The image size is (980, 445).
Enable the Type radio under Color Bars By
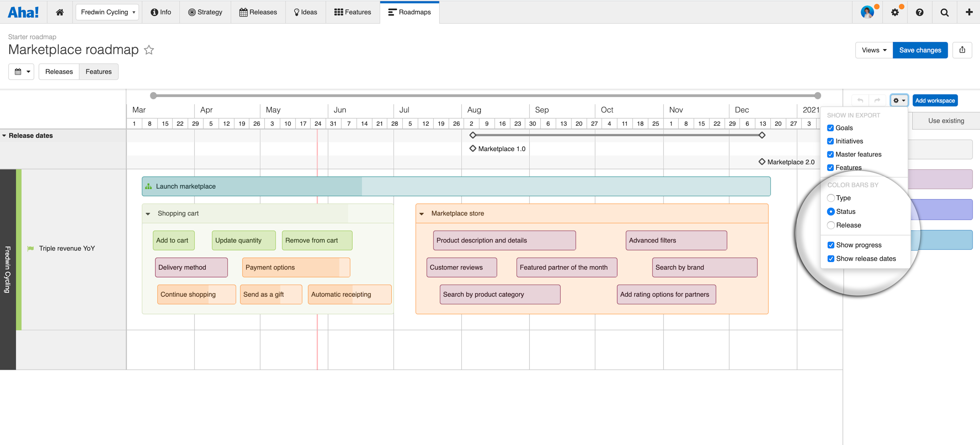(831, 198)
